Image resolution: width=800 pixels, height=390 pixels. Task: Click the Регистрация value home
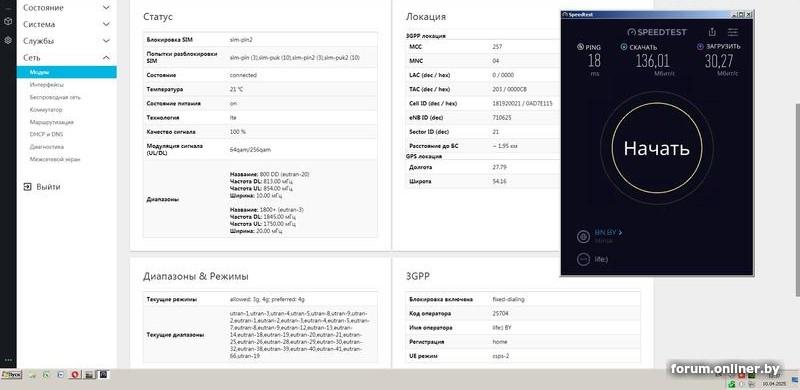(499, 342)
